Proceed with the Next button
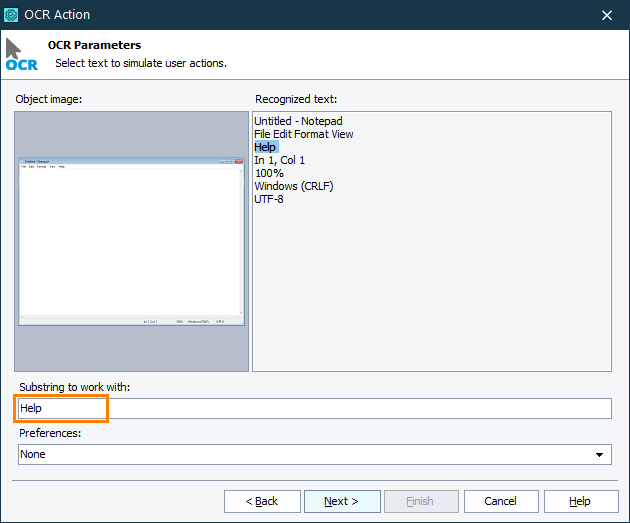The width and height of the screenshot is (630, 523). [342, 501]
